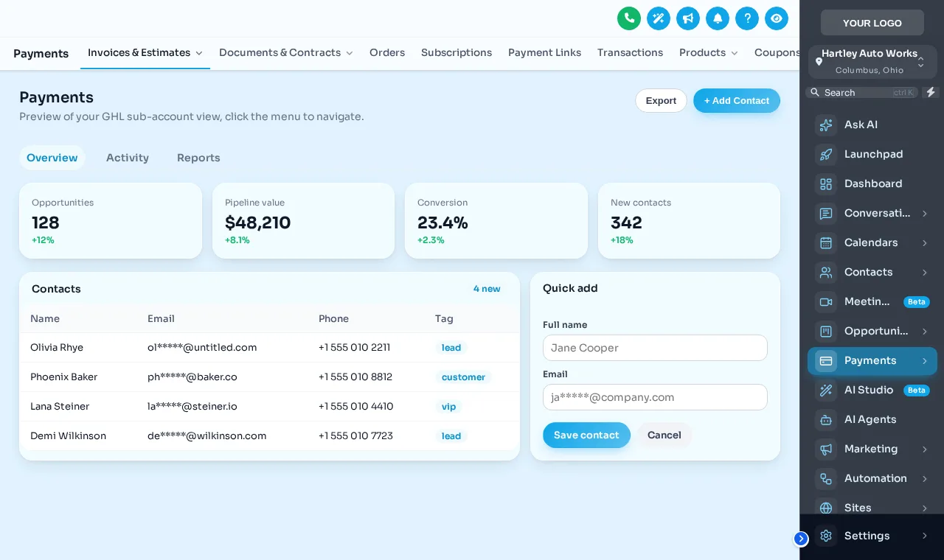
Task: Open the AI Studio wand icon
Action: (x=826, y=390)
